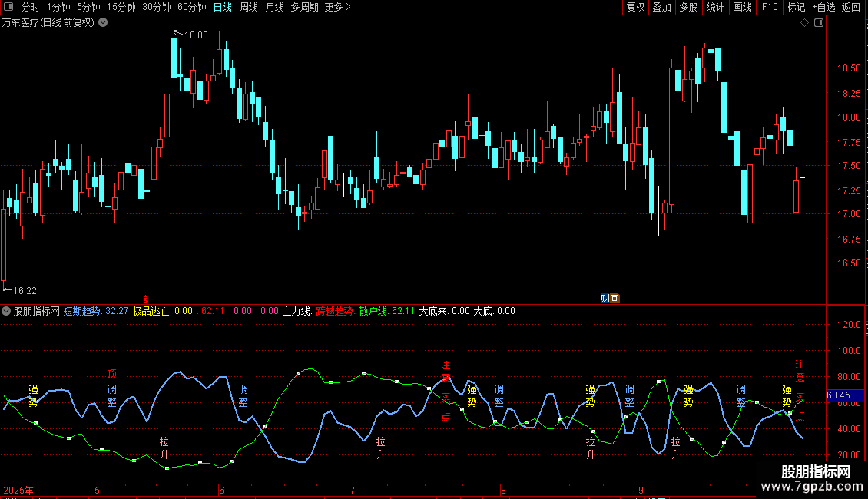This screenshot has width=868, height=499.
Task: Open the F10 company info
Action: (x=770, y=8)
